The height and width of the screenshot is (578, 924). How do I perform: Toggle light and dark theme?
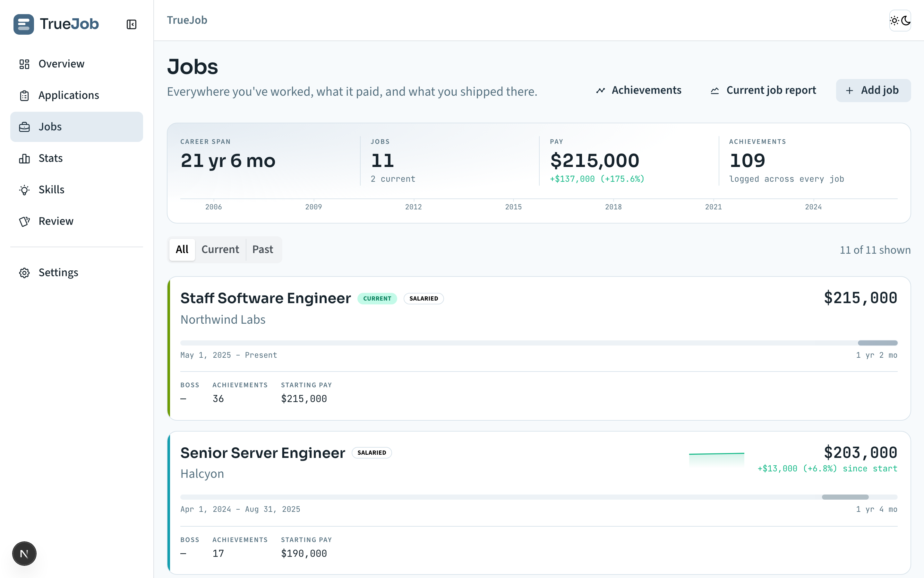pos(900,21)
